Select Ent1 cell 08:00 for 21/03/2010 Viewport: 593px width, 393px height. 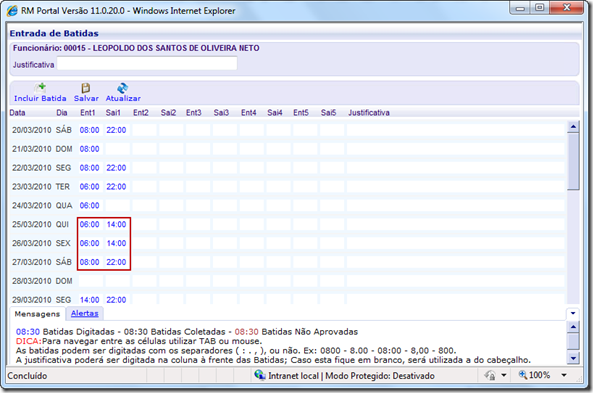tap(90, 149)
